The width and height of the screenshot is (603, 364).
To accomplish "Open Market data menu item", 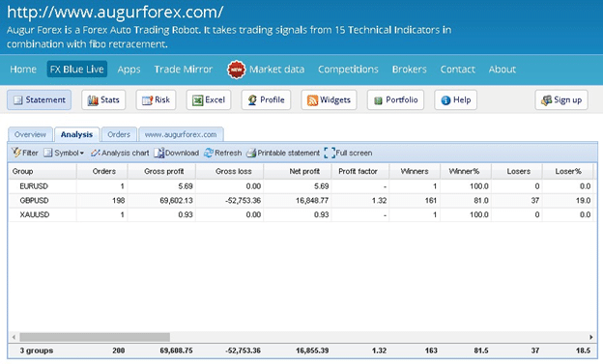I will click(x=276, y=70).
